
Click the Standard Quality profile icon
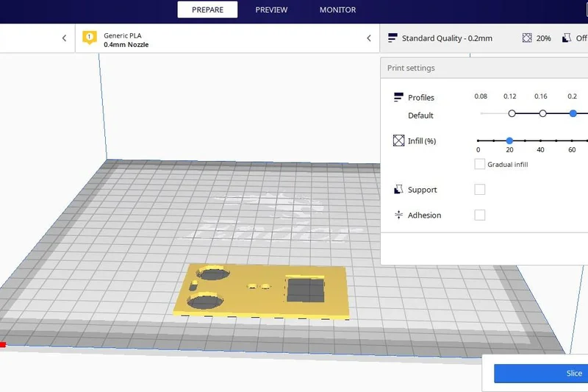click(392, 38)
